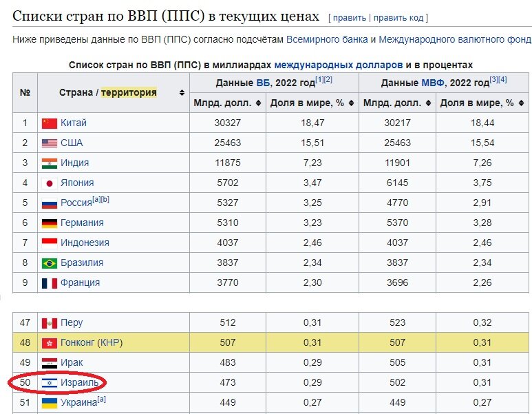The height and width of the screenshot is (414, 532).
Task: Select China's World Bank value 30327
Action: pyautogui.click(x=228, y=123)
